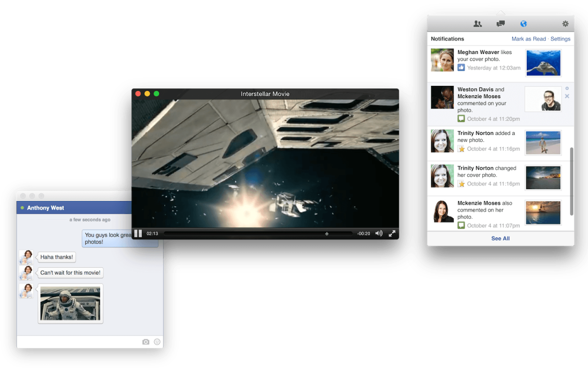Open the Interstellar photo in the chat
Image resolution: width=588 pixels, height=368 pixels.
click(70, 303)
